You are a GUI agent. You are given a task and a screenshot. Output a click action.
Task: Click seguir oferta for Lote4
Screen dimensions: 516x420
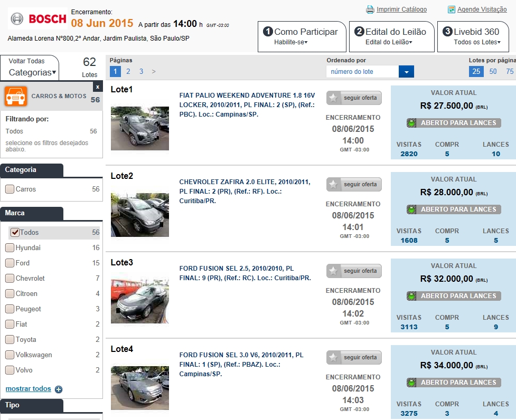(x=354, y=357)
